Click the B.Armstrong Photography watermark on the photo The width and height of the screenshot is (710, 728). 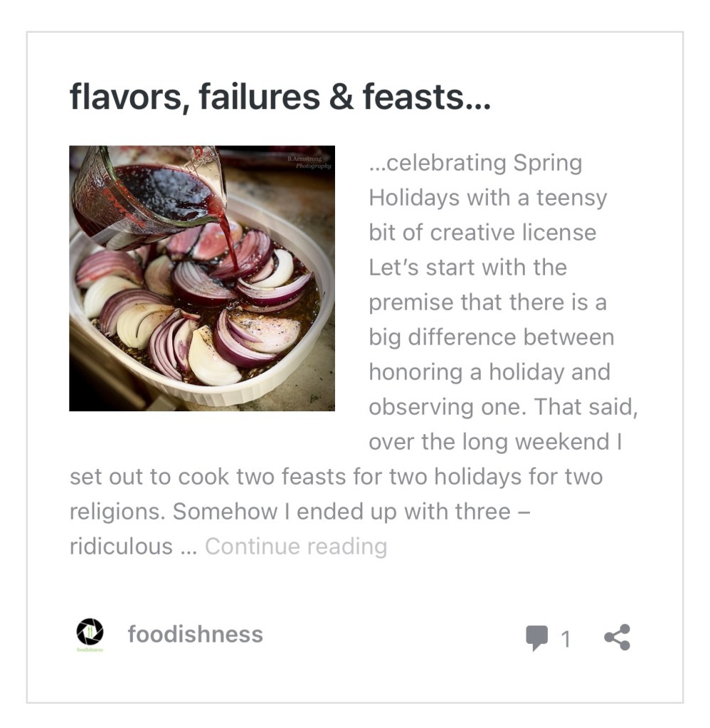[309, 162]
